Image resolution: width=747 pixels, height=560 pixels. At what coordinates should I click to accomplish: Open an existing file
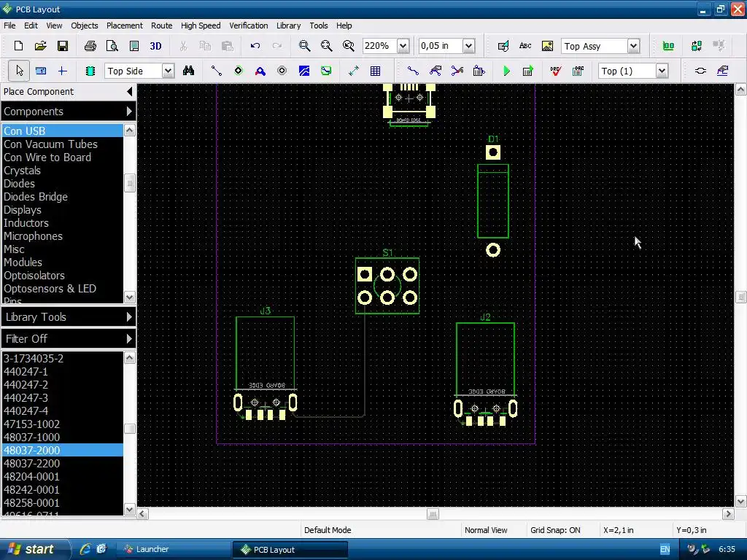click(41, 46)
